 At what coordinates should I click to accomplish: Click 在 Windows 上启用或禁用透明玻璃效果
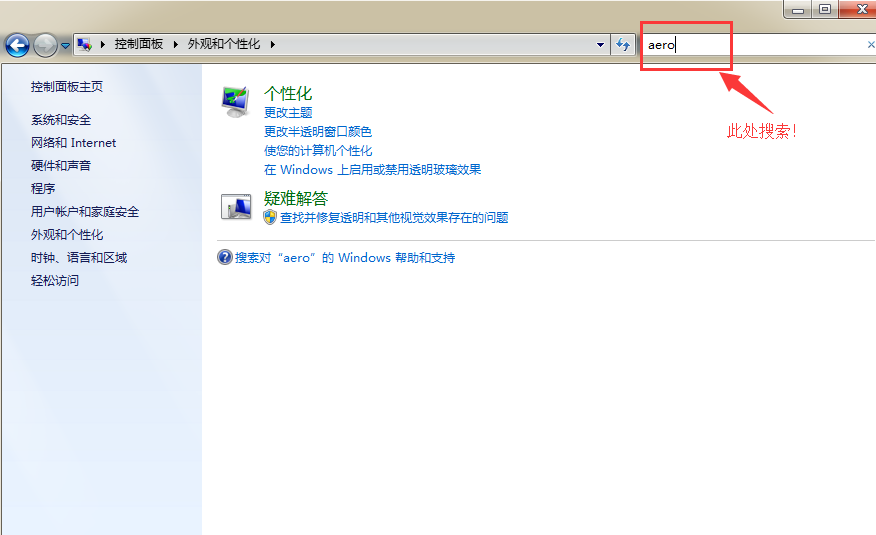click(x=373, y=170)
